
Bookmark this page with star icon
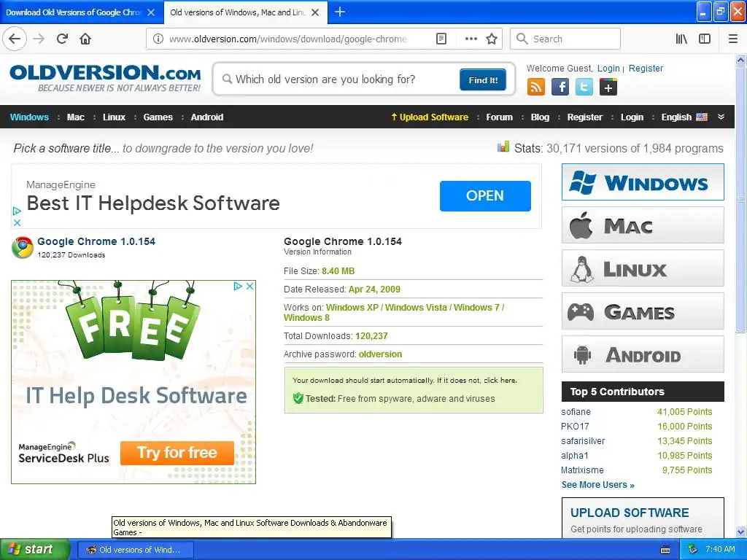point(492,39)
